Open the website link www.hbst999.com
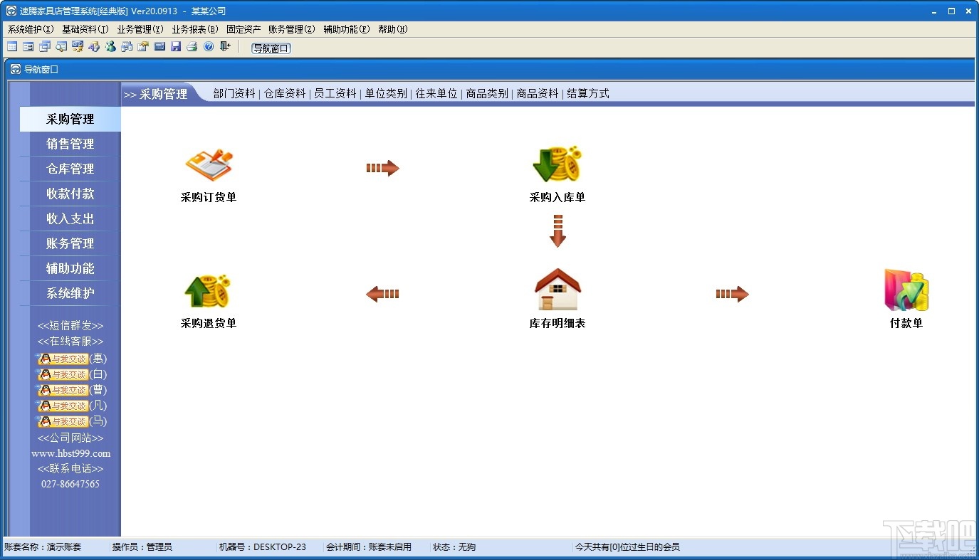 71,453
